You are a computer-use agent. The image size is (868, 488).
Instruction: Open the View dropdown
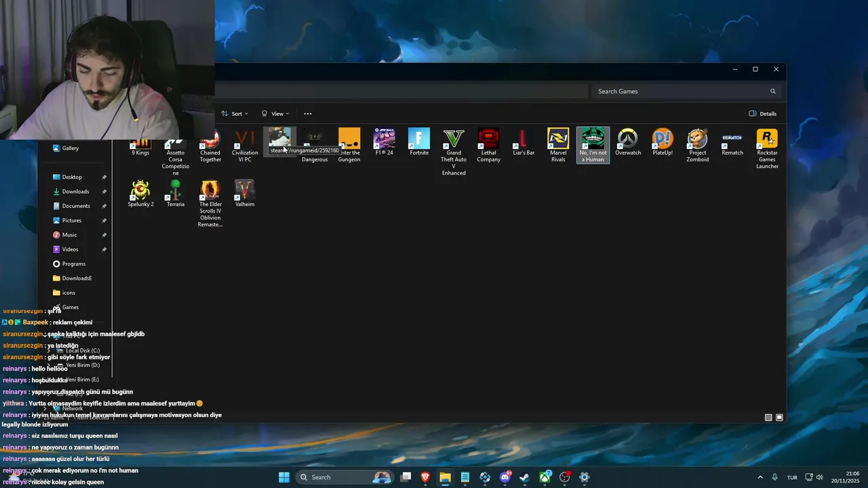click(x=275, y=114)
